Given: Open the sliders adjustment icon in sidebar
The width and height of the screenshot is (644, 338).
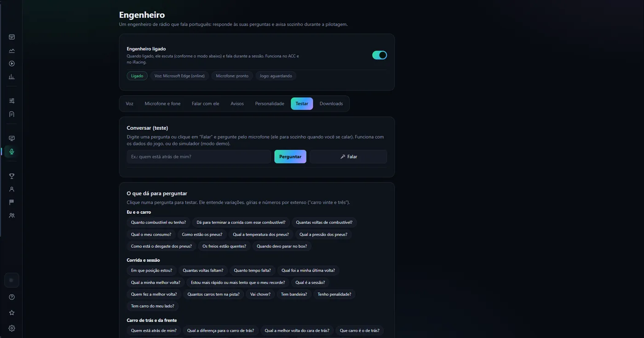Looking at the screenshot, I should point(11,101).
